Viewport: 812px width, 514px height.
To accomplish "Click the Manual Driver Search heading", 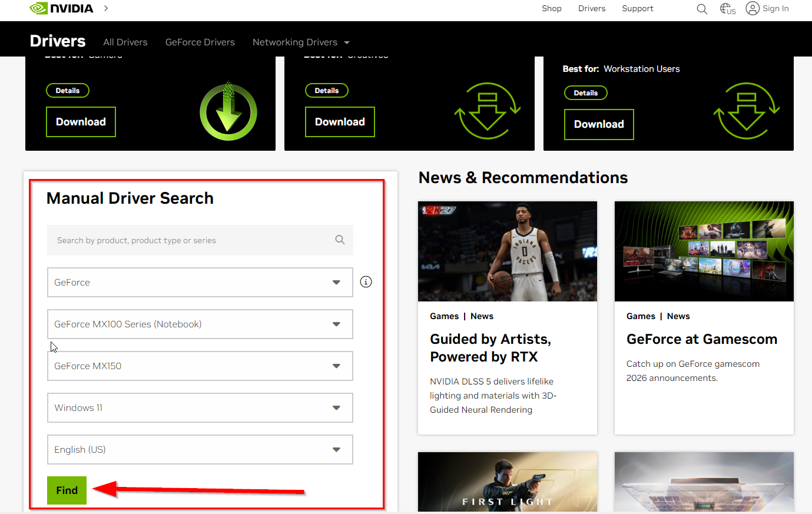I will [130, 198].
